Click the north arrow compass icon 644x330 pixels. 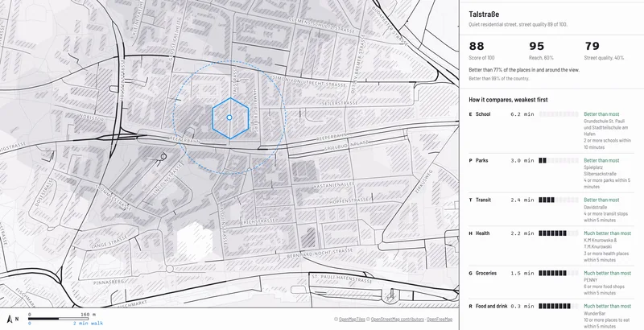click(10, 319)
